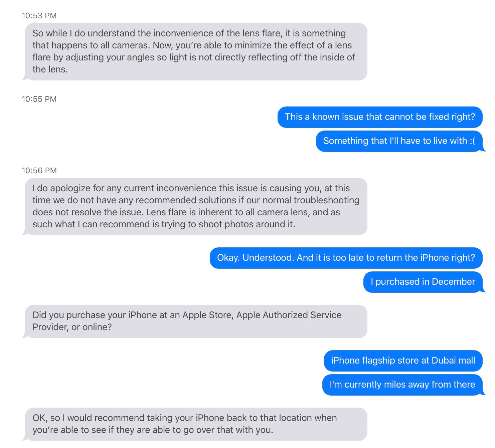Tap the "Okay. Understood." blue message
495x448 pixels.
pos(346,258)
